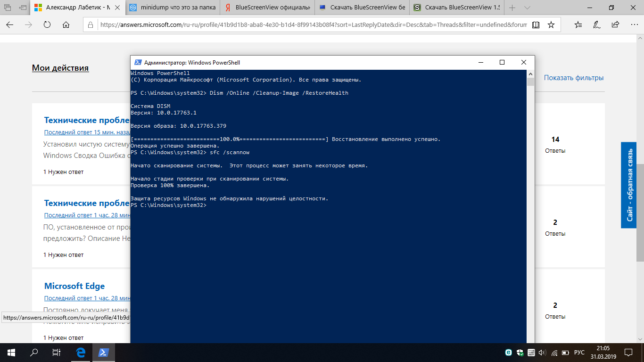The image size is (644, 362).
Task: Check battery status in tray
Action: click(566, 353)
